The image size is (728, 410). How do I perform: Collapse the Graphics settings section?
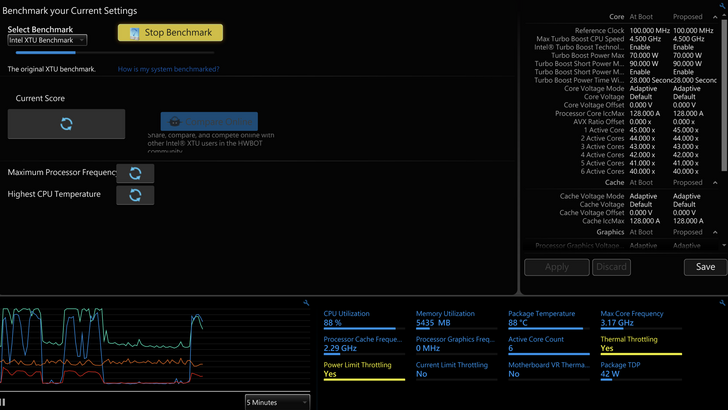(715, 232)
